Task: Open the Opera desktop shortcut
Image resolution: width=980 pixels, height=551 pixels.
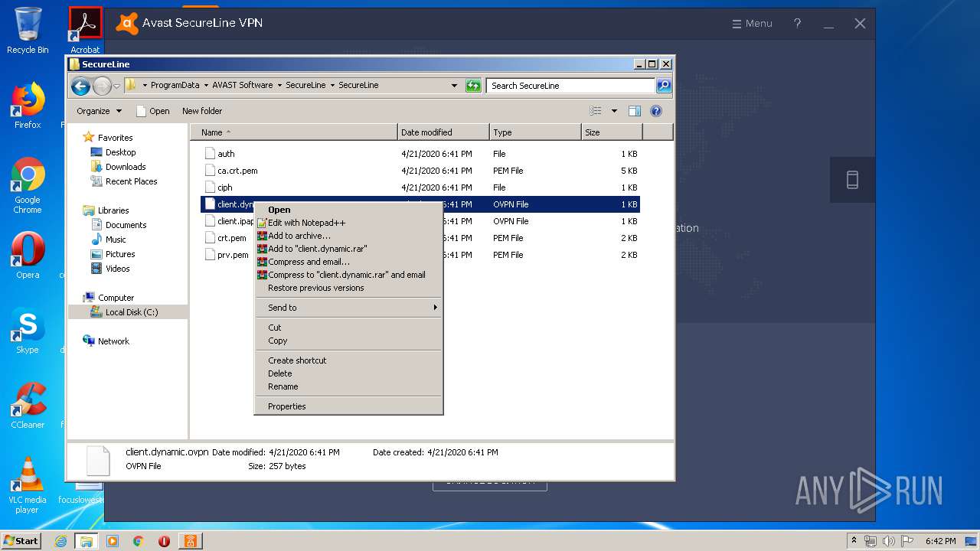Action: (28, 256)
